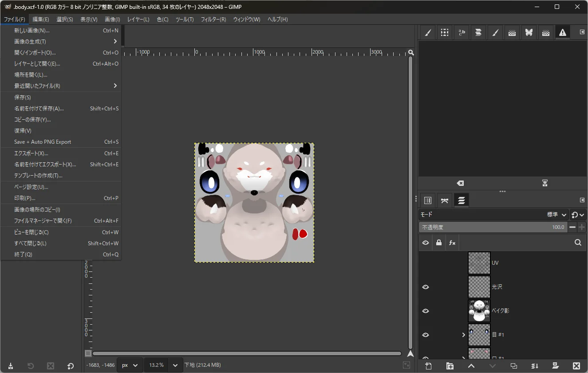Open the フィルター(R) menu
The height and width of the screenshot is (373, 588).
(x=213, y=20)
